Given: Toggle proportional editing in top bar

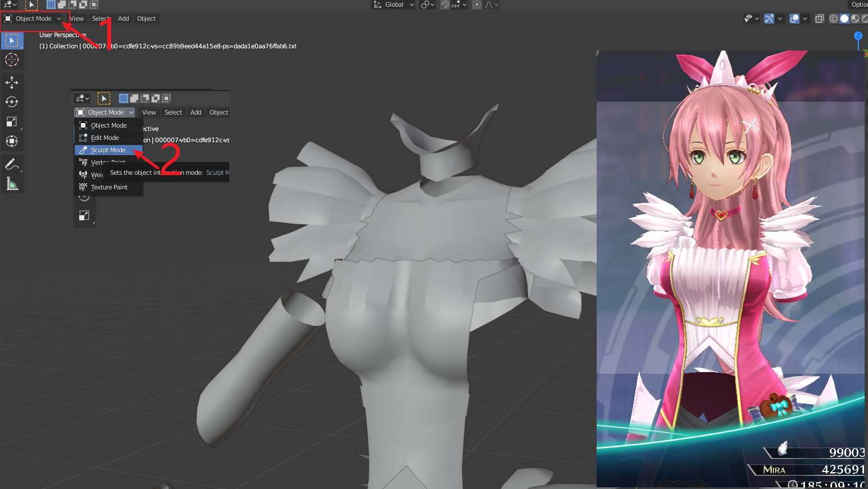Looking at the screenshot, I should click(476, 4).
